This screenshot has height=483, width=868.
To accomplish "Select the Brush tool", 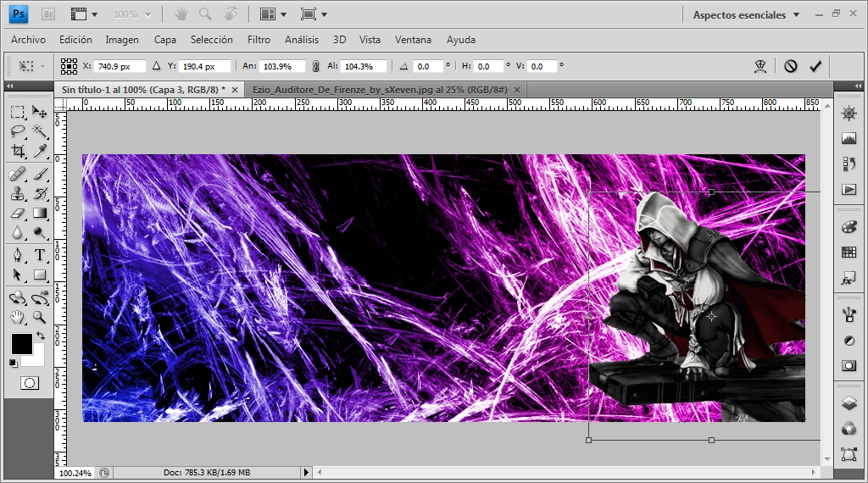I will pos(39,175).
